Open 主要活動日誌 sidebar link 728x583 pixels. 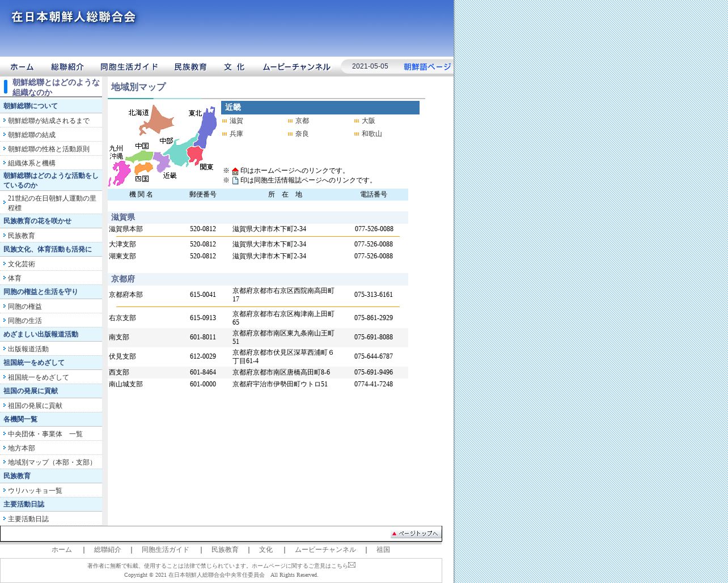click(x=28, y=519)
